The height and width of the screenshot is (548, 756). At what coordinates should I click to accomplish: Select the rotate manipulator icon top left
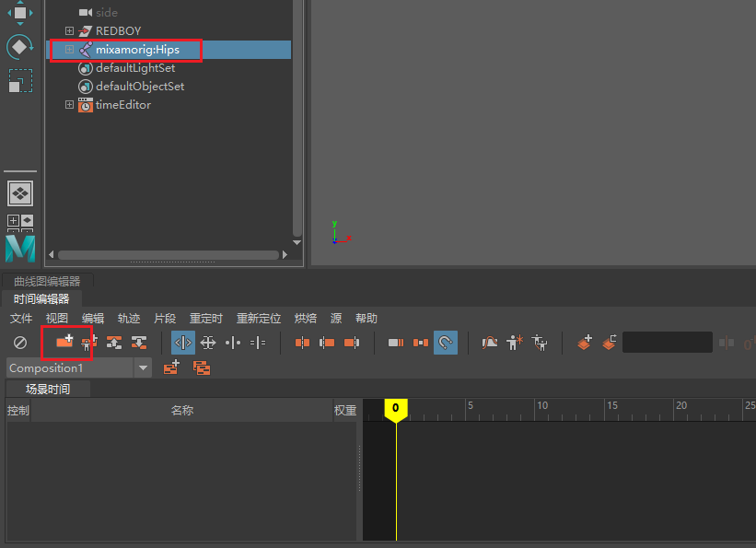20,45
